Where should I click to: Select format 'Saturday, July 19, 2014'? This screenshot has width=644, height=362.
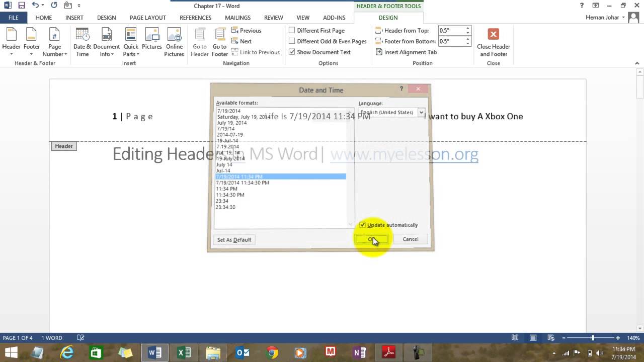[x=244, y=117]
